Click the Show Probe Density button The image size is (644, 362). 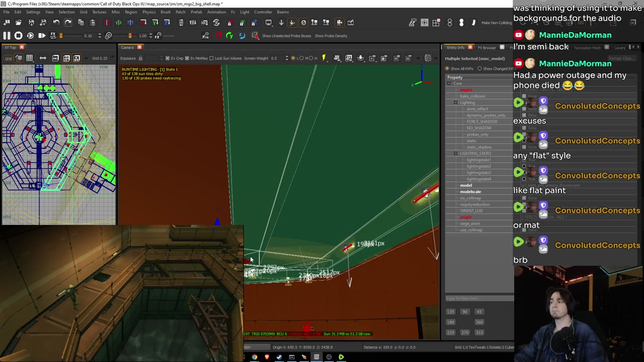click(331, 36)
